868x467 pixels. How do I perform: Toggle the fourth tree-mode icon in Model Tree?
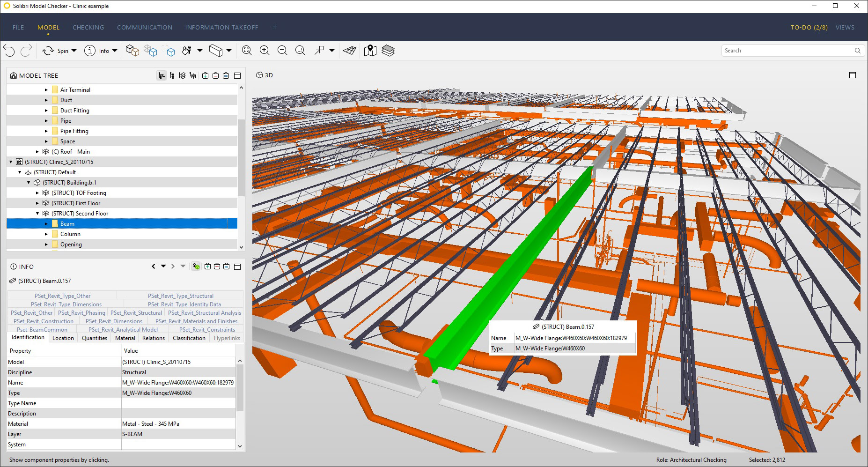[x=192, y=75]
